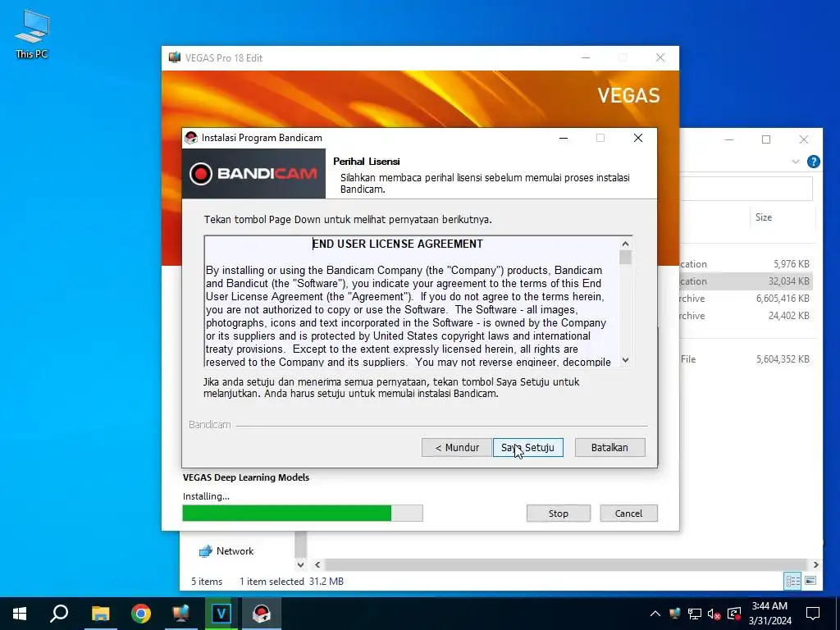Image resolution: width=840 pixels, height=630 pixels.
Task: Select the file sized 5,976 KB
Action: click(x=746, y=264)
